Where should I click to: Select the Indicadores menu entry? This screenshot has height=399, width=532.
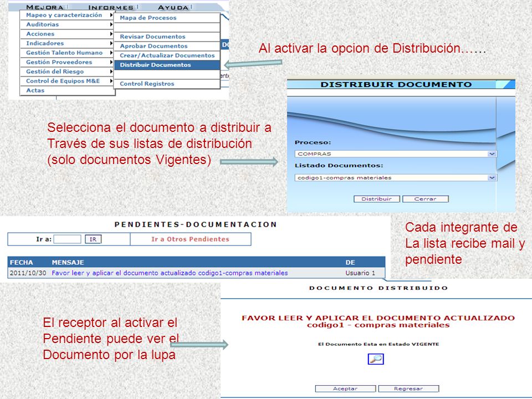(67, 43)
